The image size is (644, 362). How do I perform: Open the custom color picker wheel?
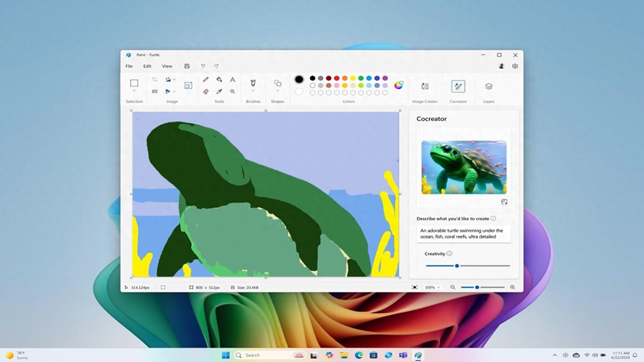398,85
